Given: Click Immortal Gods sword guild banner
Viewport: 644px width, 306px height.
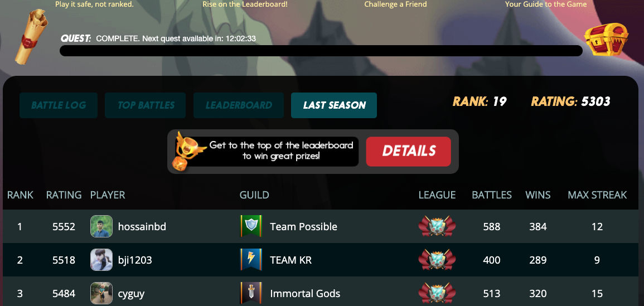Looking at the screenshot, I should click(x=251, y=293).
